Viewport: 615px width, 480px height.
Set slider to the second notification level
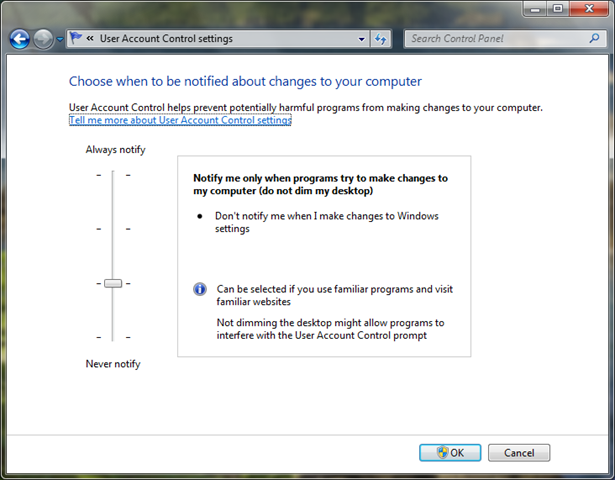(113, 229)
